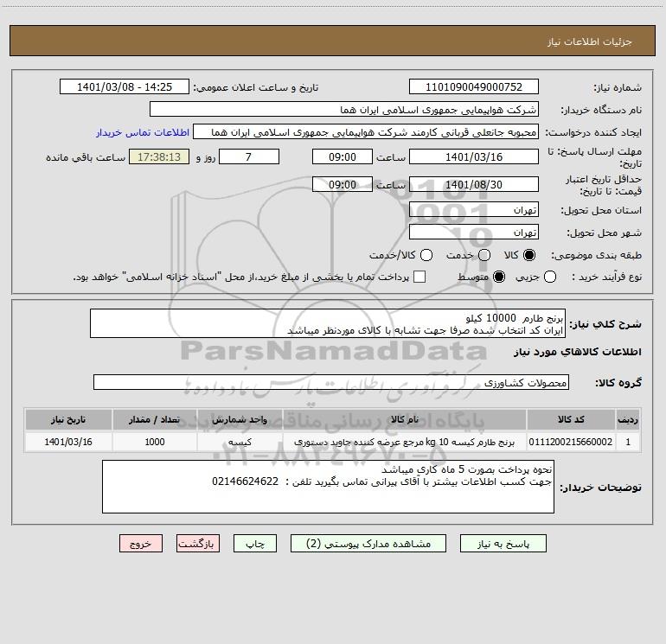Click the تاریخ نیاز column header
Viewport: 666px width, 644px height.
pos(68,419)
